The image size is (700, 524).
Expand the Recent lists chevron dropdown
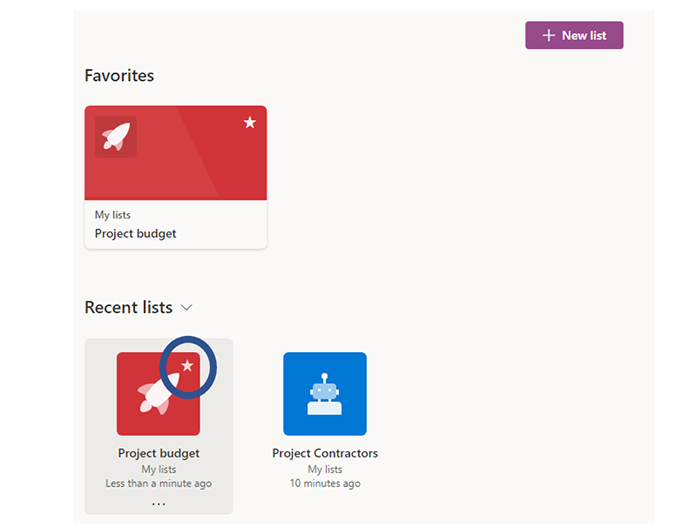[x=187, y=308]
